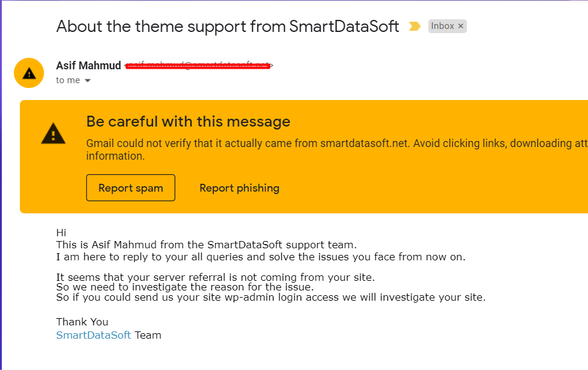Click the yellow importance marker arrow
The image size is (588, 370).
point(414,27)
